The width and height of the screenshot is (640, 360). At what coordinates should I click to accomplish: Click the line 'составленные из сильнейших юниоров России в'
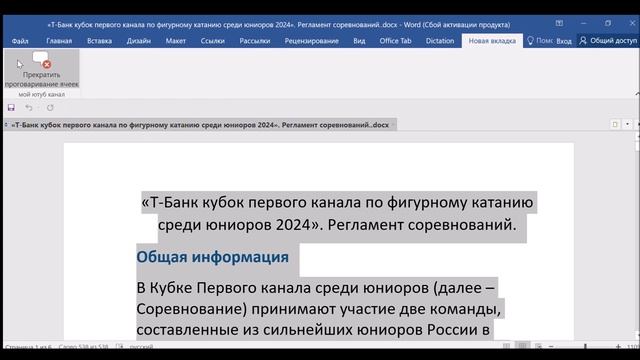[x=313, y=329]
